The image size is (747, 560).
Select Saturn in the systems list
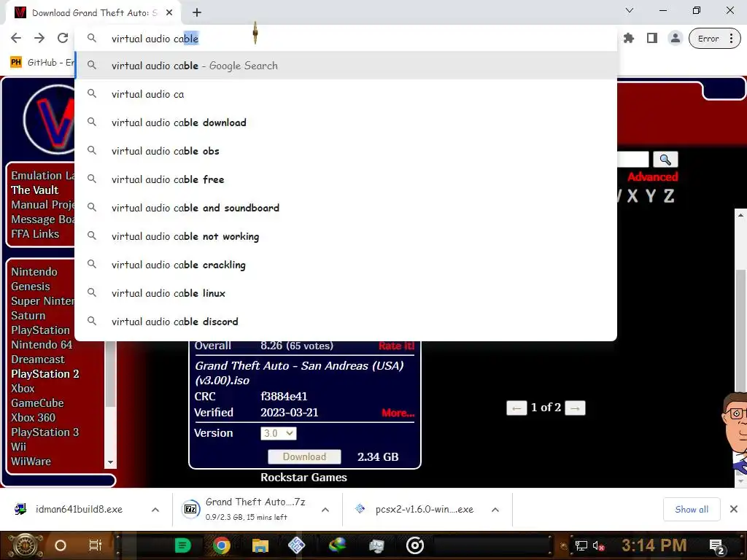pyautogui.click(x=28, y=316)
